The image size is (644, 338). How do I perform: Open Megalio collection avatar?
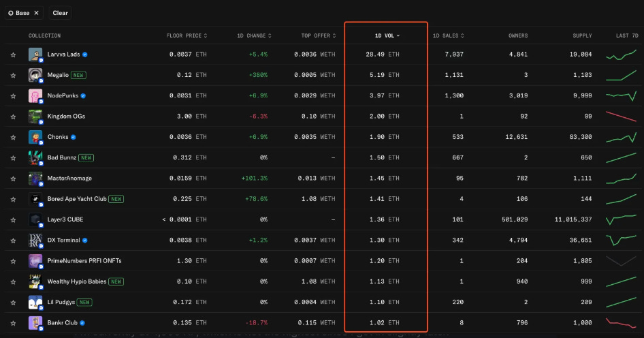point(35,75)
